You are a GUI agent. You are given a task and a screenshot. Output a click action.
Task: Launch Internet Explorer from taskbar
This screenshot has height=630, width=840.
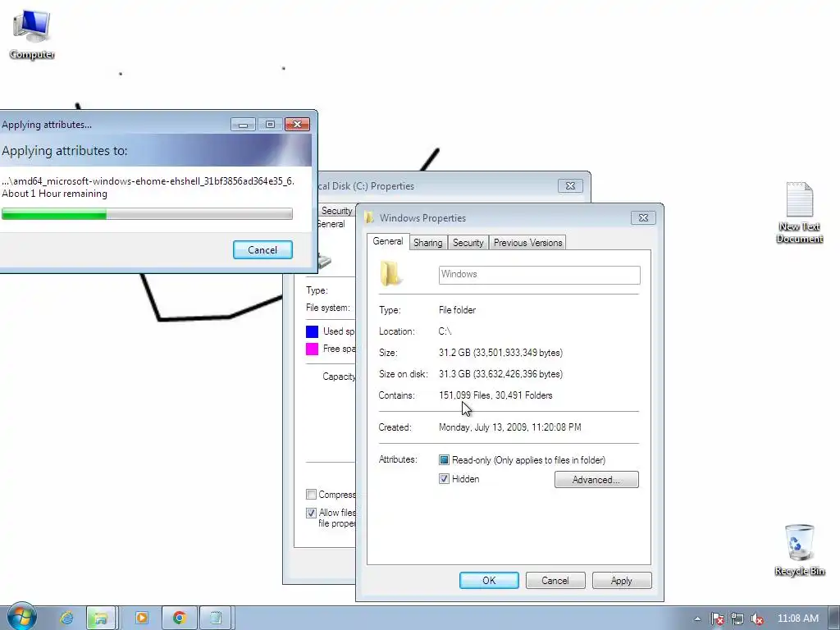66,619
